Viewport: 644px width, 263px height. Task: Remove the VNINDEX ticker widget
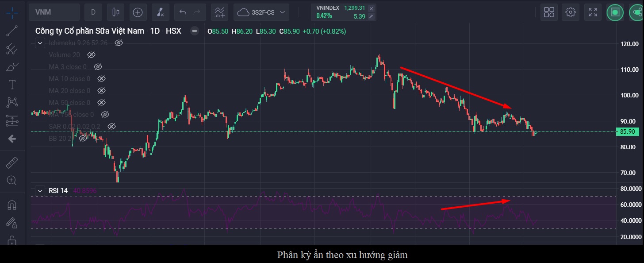tap(371, 8)
